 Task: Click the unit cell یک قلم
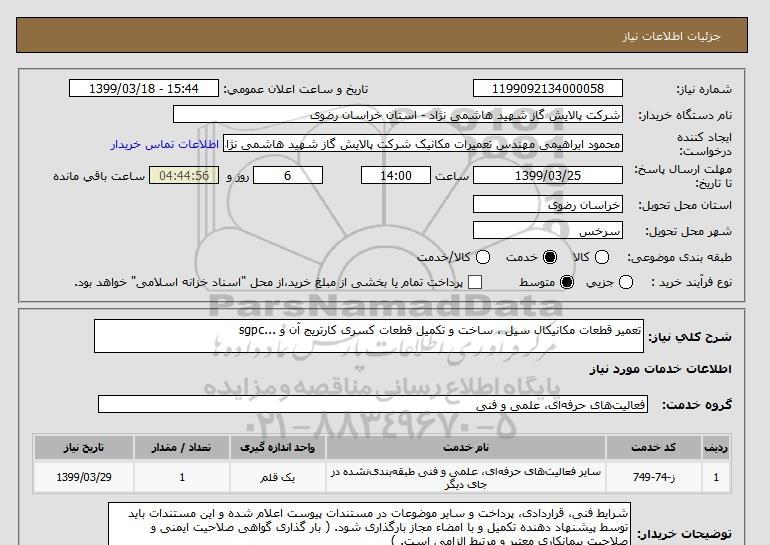(x=277, y=477)
